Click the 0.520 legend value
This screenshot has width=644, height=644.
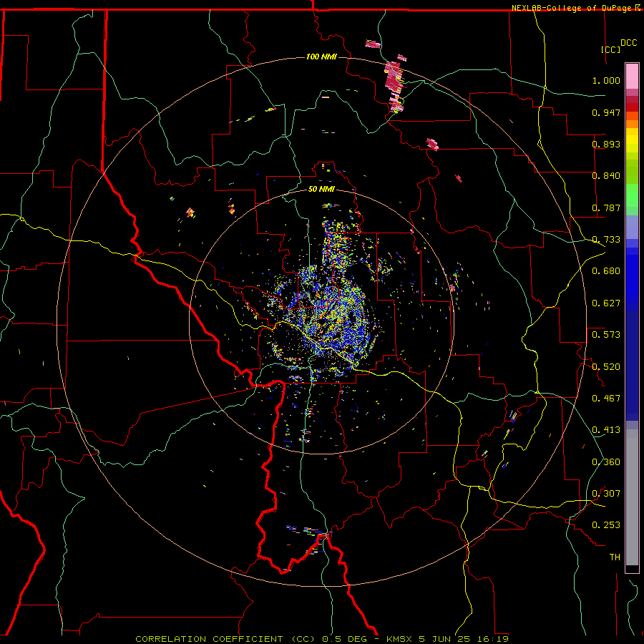(x=606, y=367)
